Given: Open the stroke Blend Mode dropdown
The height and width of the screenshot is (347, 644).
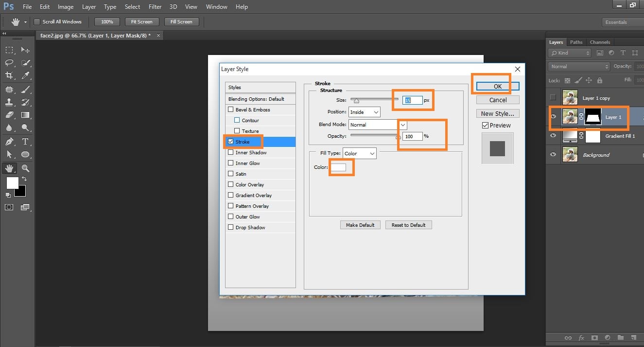Looking at the screenshot, I should (x=378, y=125).
